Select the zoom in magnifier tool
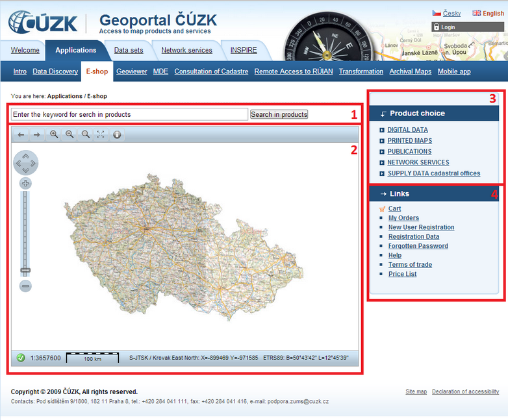Viewport: 508px width, 420px height. point(54,135)
